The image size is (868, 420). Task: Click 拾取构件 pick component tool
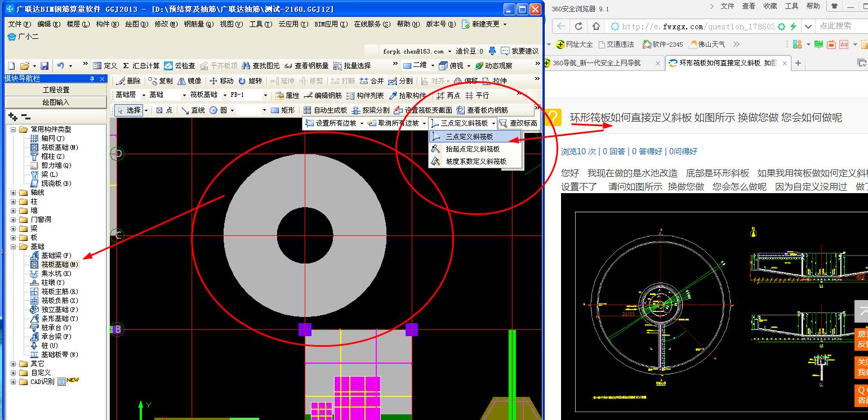coord(408,96)
